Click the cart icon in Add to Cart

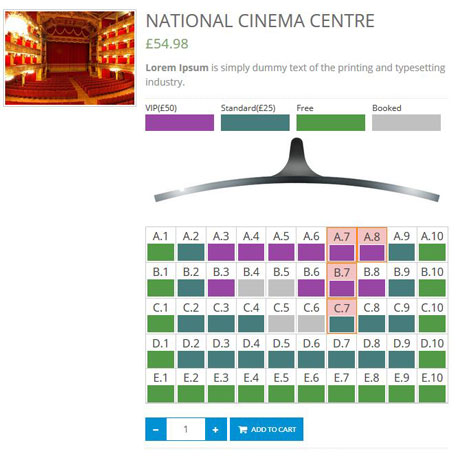[x=243, y=430]
